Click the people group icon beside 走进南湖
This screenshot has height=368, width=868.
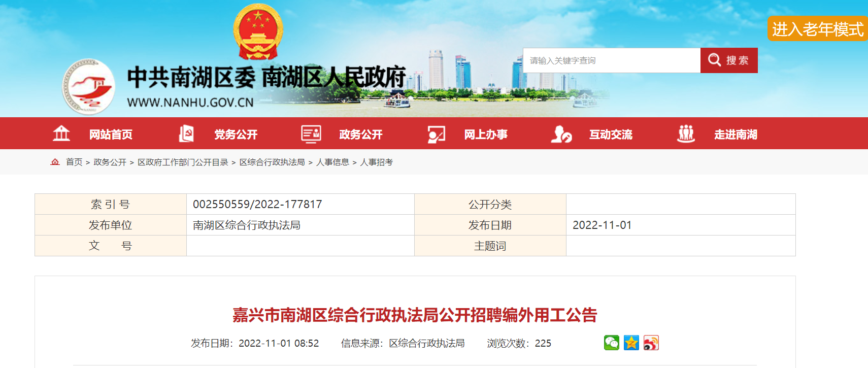click(686, 133)
